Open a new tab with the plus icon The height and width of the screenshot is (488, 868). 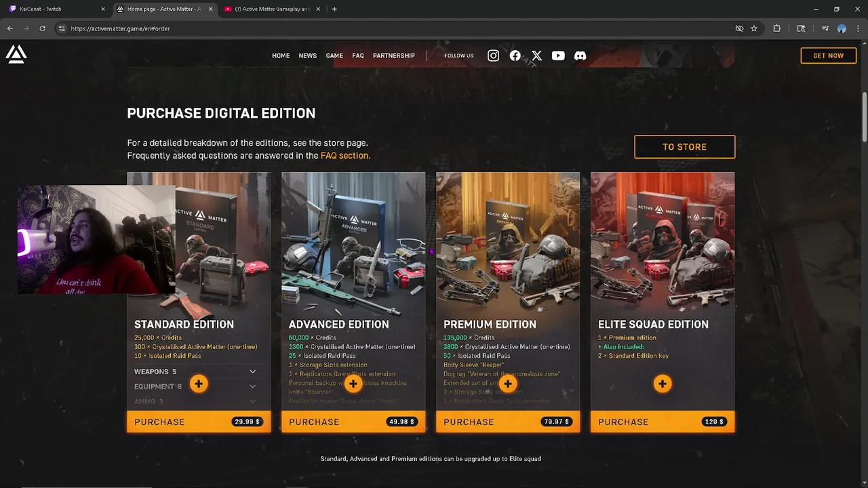[x=334, y=9]
